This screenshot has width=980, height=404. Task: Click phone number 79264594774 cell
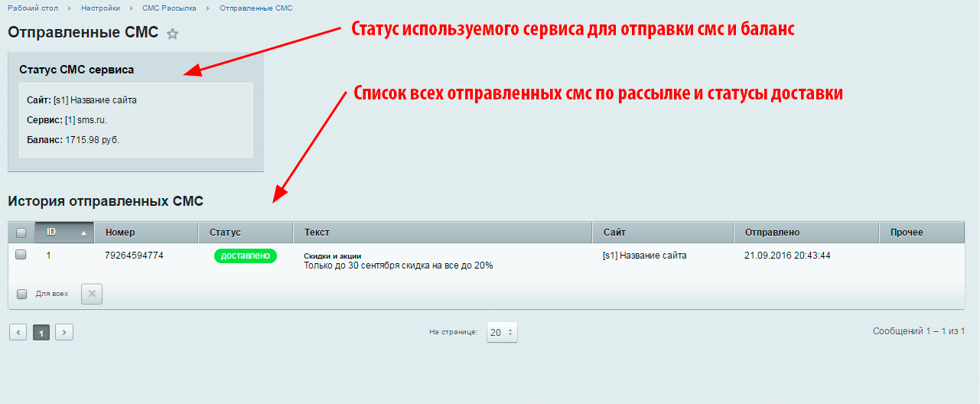tap(134, 256)
